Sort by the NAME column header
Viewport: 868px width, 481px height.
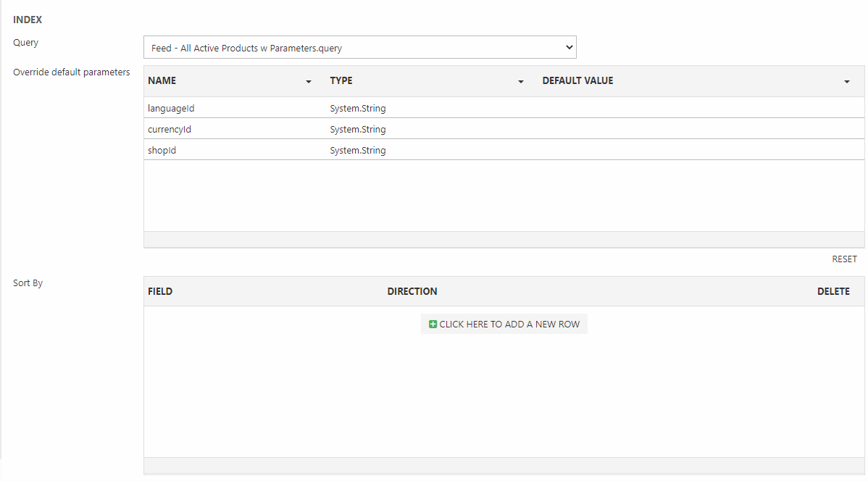coord(162,81)
